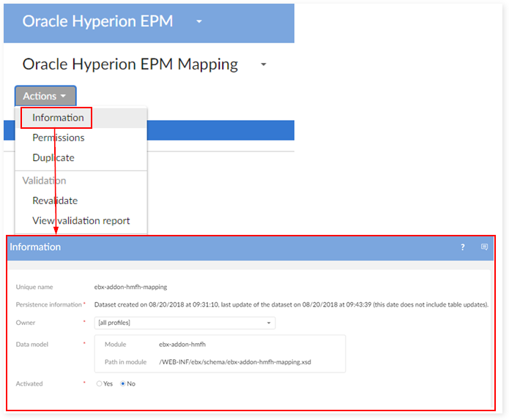Click the Activated field label
509x420 pixels.
[29, 383]
